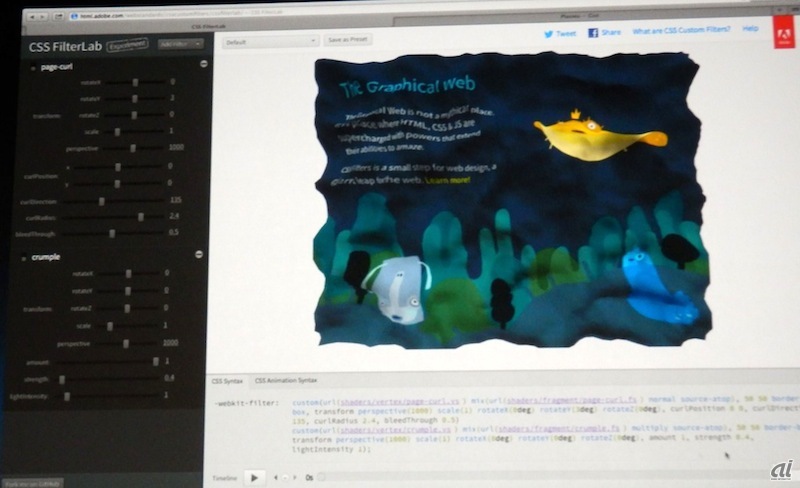This screenshot has height=488, width=800.
Task: Toggle the crumple filter checkbox
Action: coord(26,258)
